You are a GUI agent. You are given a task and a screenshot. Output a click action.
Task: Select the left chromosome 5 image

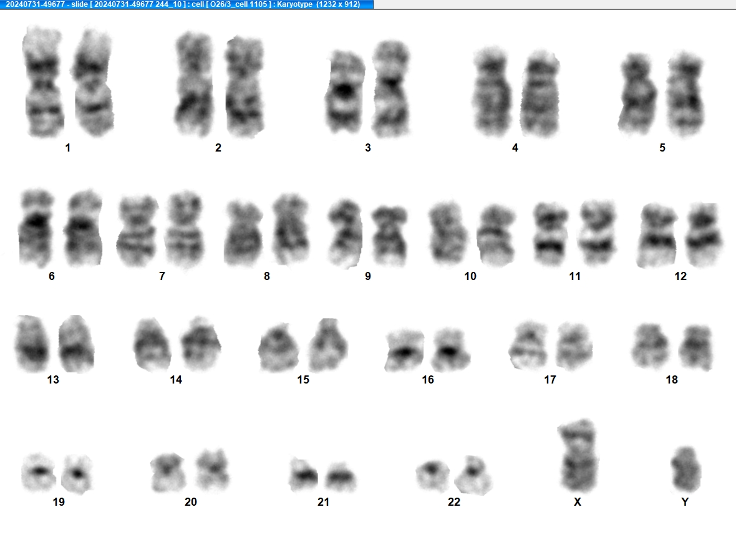click(x=637, y=94)
